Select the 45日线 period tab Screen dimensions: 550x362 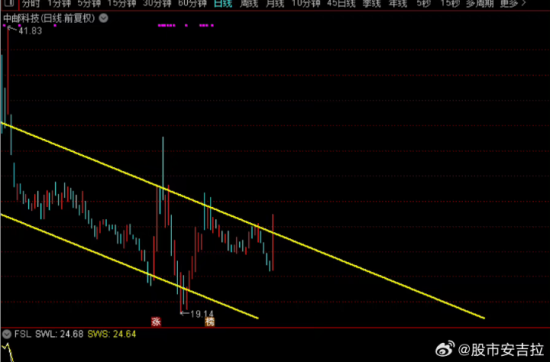341,4
